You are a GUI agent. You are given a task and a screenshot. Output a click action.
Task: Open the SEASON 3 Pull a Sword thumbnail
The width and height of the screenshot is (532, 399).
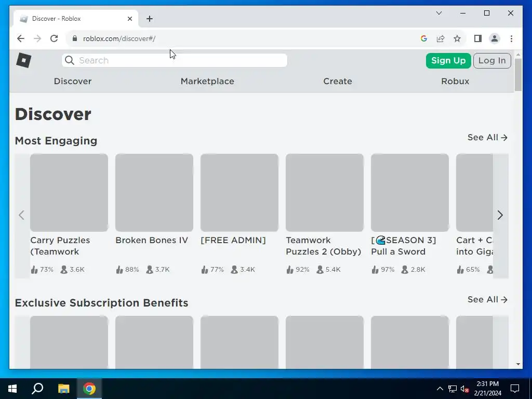point(410,193)
